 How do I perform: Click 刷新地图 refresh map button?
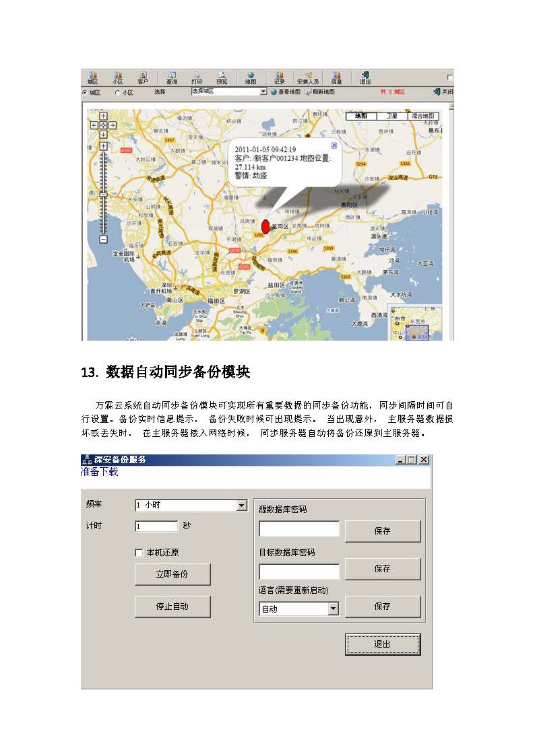320,92
